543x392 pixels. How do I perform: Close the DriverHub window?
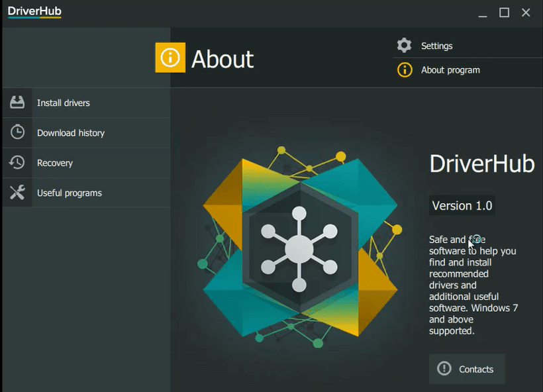pos(526,13)
